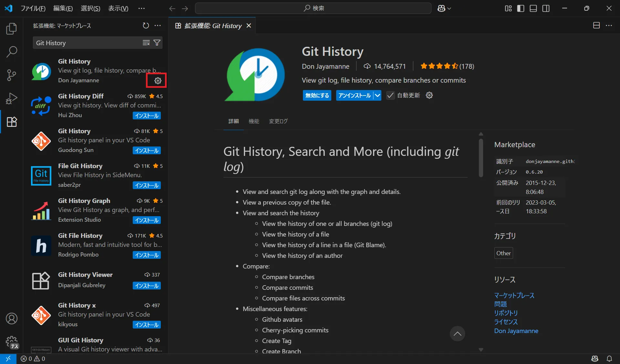620x364 pixels.
Task: Click the readme scrollbar thumb
Action: [481, 157]
